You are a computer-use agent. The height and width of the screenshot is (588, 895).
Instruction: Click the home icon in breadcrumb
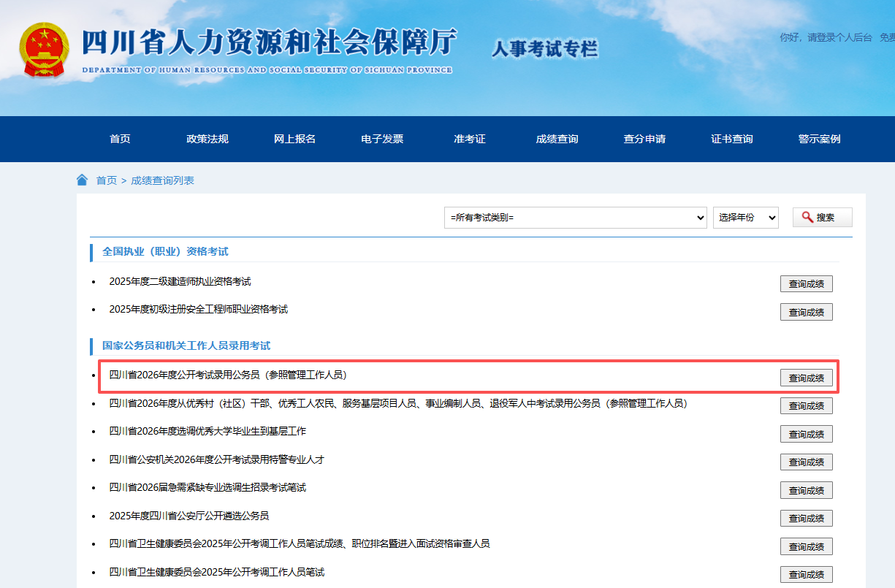(x=83, y=180)
